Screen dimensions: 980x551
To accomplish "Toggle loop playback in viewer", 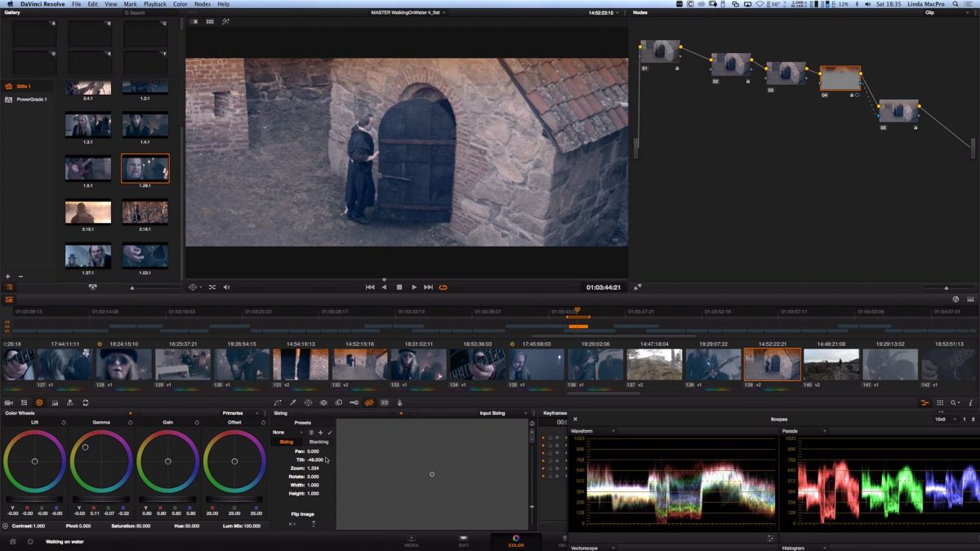I will [443, 287].
